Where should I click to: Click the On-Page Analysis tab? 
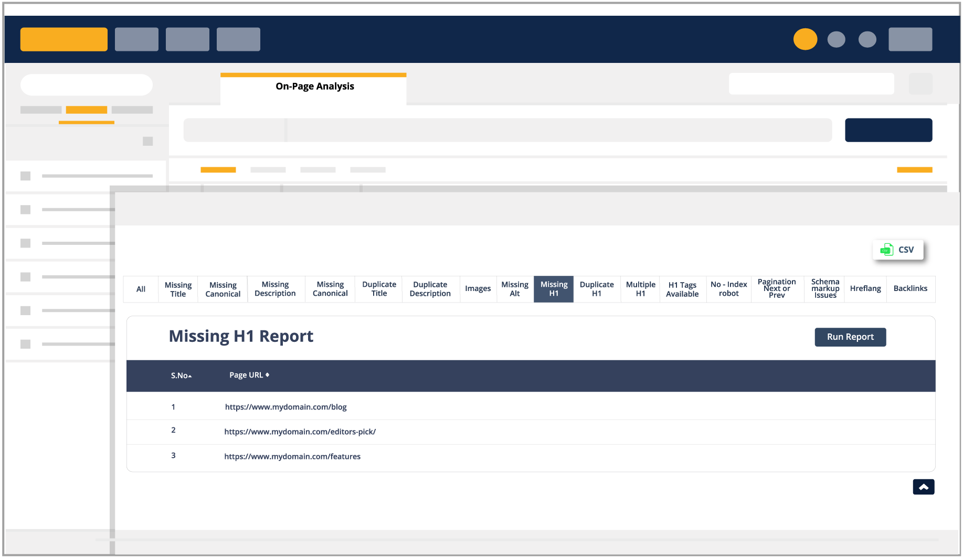(314, 87)
